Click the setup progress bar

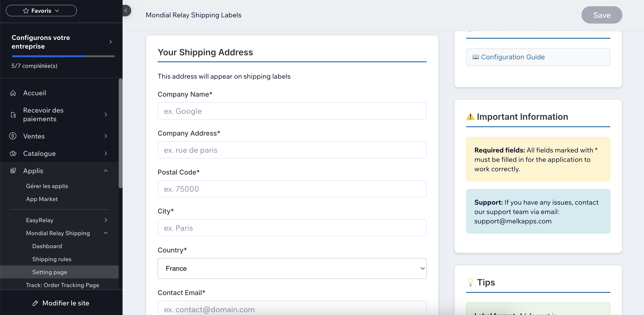(x=63, y=56)
